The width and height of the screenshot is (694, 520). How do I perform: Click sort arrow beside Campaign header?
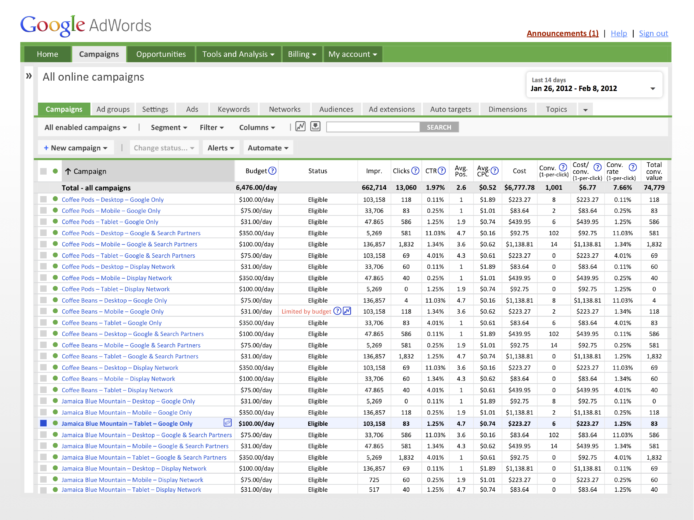tap(68, 171)
